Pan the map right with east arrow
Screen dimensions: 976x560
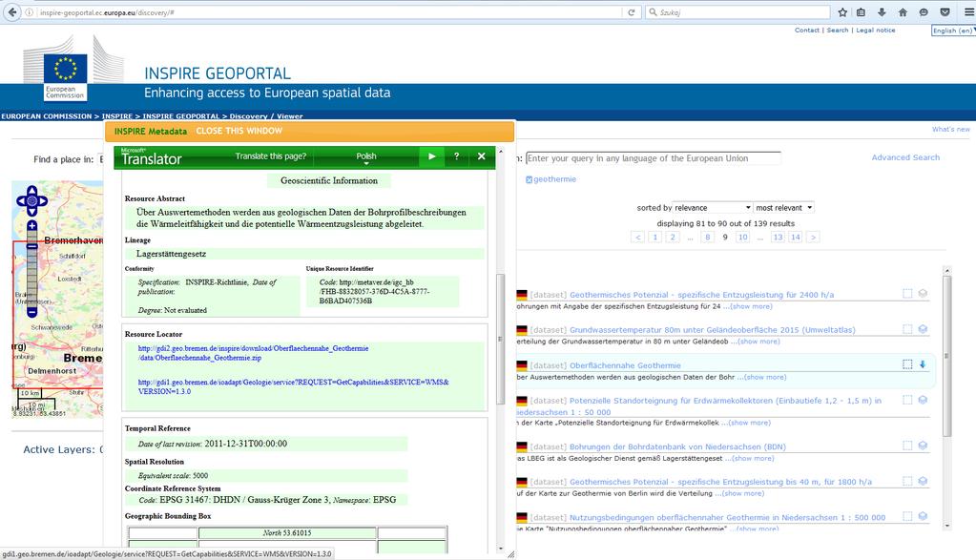tap(43, 201)
